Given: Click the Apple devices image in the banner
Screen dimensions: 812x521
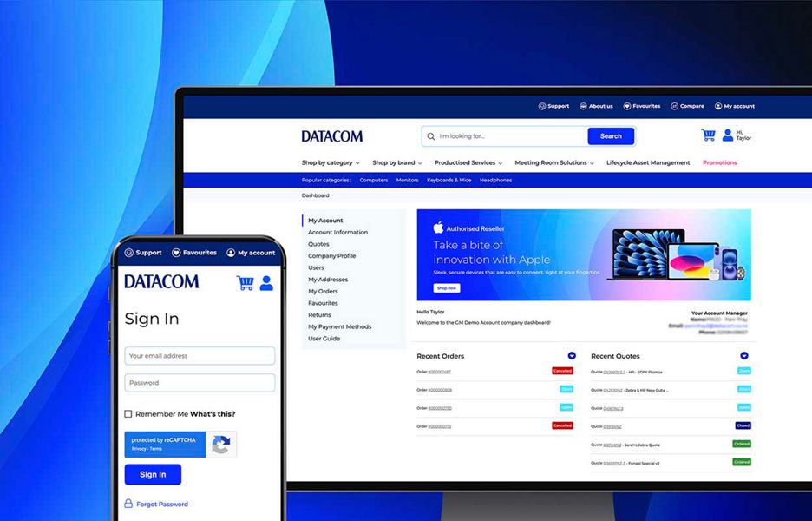Looking at the screenshot, I should click(x=676, y=254).
